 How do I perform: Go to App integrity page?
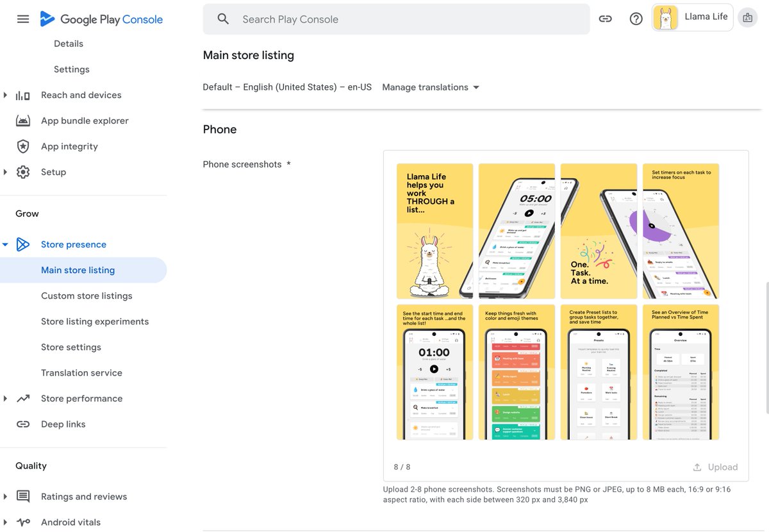click(69, 146)
